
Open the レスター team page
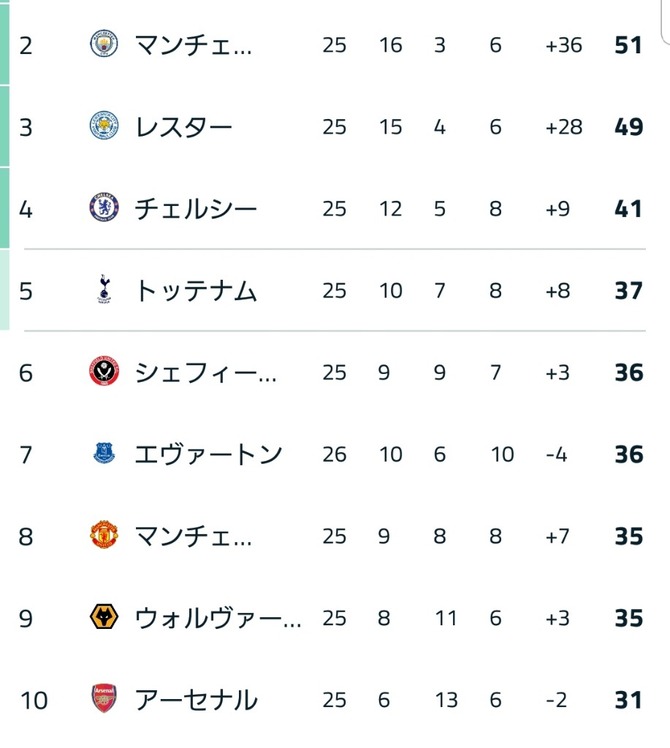tap(183, 127)
